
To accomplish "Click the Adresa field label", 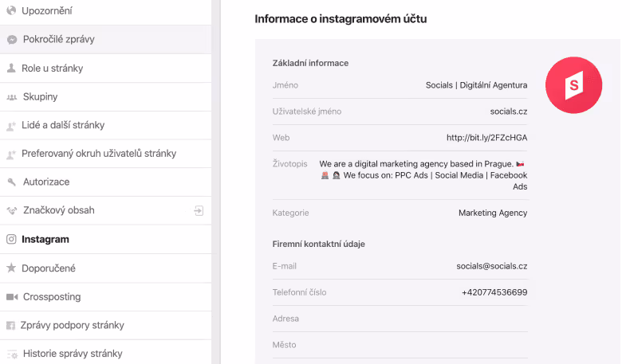I will 285,319.
